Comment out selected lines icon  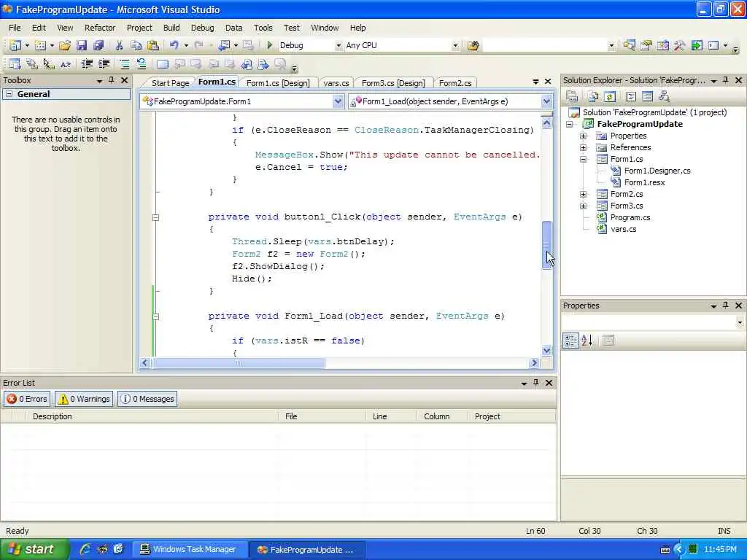click(125, 64)
